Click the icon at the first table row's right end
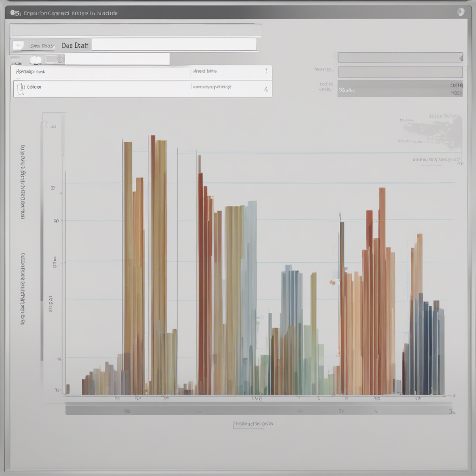Viewport: 476px width, 476px height. [x=266, y=71]
